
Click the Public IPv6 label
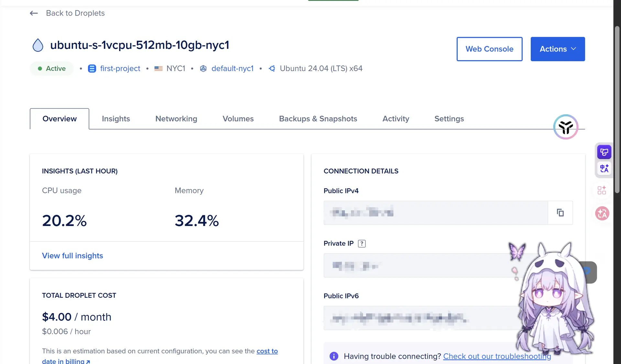click(x=341, y=296)
